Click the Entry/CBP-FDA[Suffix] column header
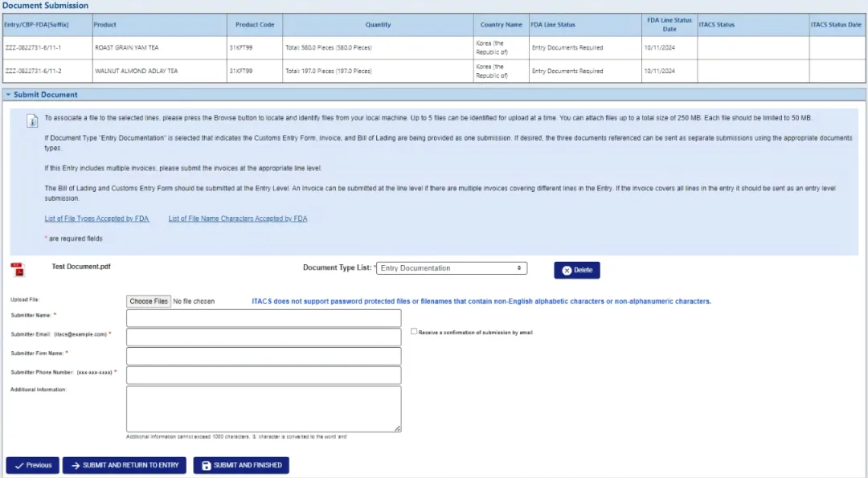This screenshot has width=868, height=478. (x=47, y=25)
